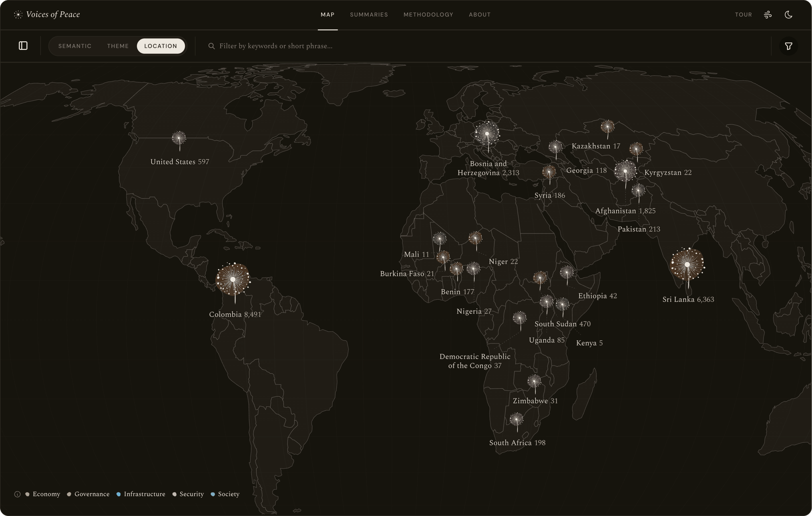Go to Summaries tab
The width and height of the screenshot is (812, 516).
click(369, 14)
